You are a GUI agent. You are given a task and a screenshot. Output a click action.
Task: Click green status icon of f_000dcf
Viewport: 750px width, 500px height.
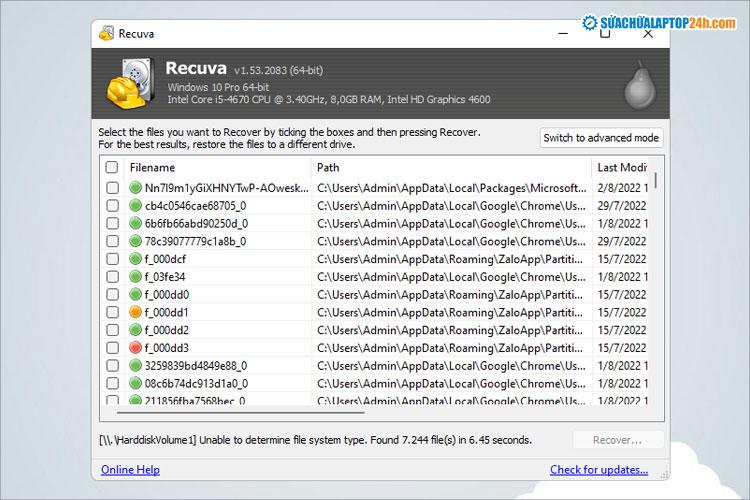(x=135, y=259)
